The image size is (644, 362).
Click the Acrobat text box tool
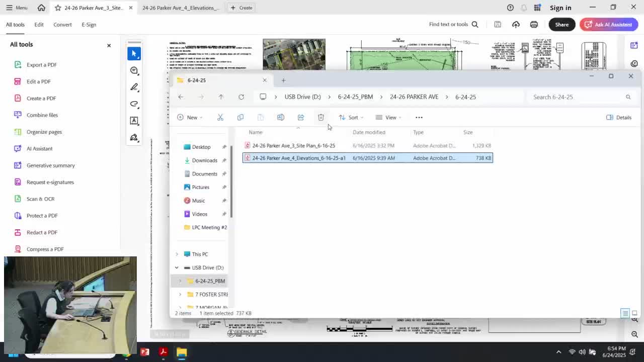point(134,121)
